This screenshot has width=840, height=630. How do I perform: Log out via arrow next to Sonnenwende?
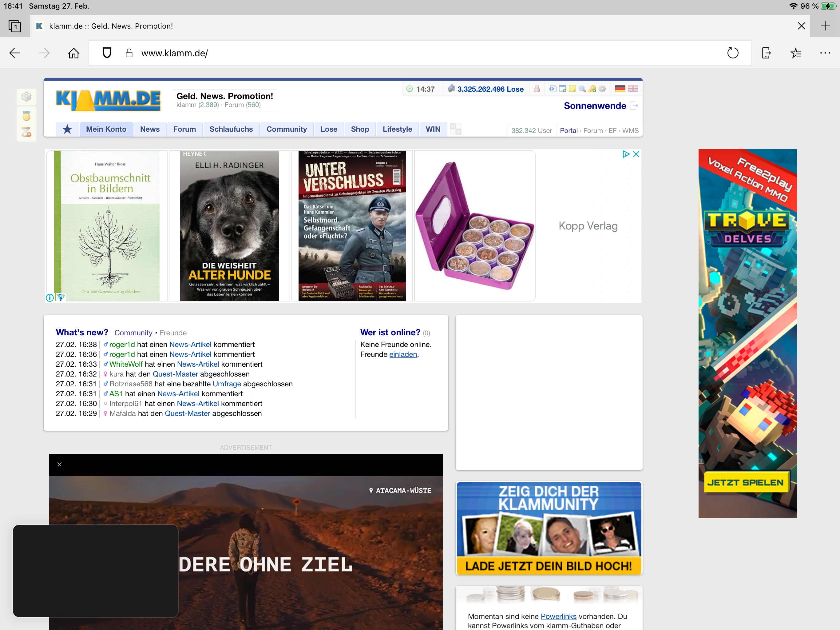[634, 106]
